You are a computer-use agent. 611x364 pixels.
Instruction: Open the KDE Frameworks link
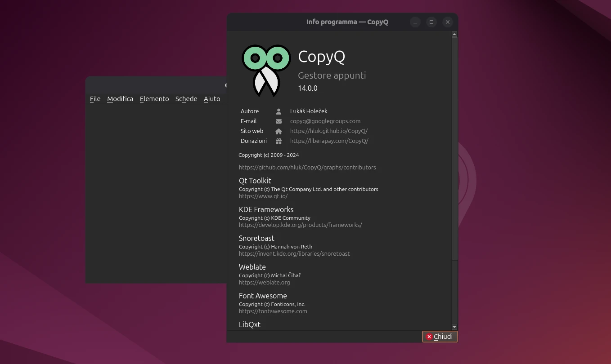click(301, 225)
